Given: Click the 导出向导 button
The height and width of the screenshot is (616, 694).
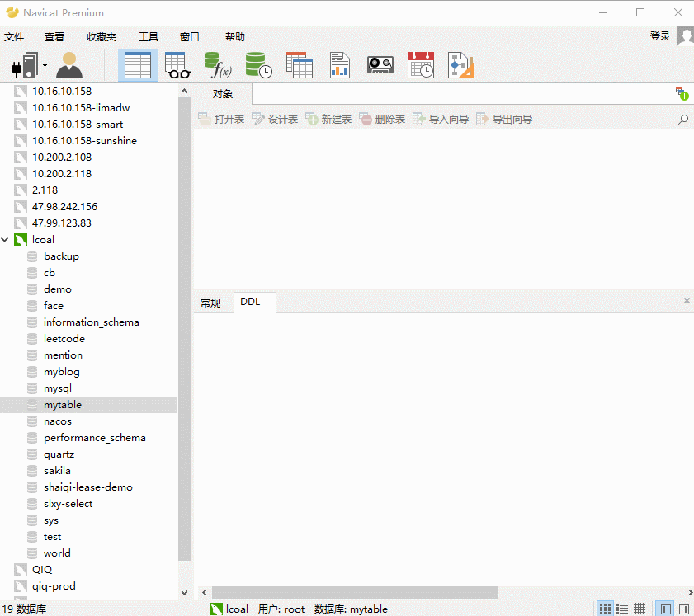Looking at the screenshot, I should 504,120.
